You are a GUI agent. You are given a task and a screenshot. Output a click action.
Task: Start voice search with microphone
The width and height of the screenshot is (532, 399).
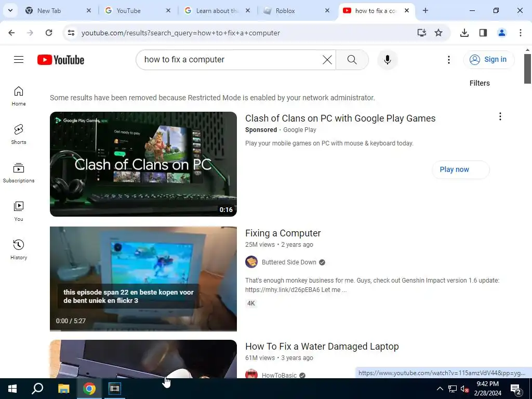click(x=387, y=60)
